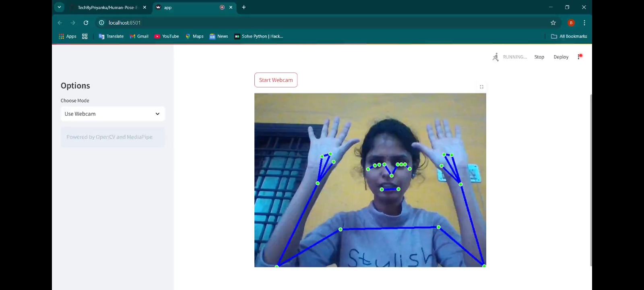Open the Chrome profile avatar
This screenshot has width=644, height=290.
tap(571, 23)
